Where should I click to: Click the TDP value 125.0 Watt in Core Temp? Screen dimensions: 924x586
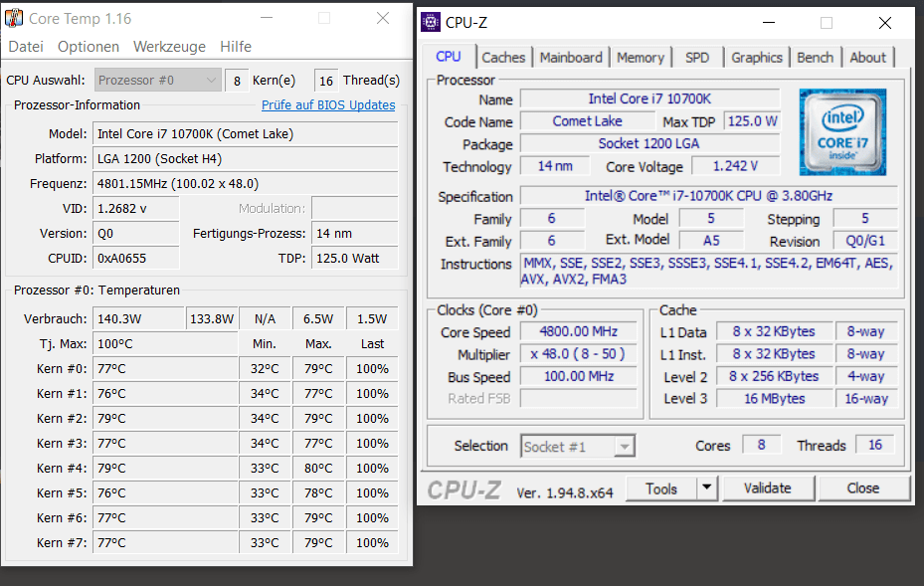point(355,259)
